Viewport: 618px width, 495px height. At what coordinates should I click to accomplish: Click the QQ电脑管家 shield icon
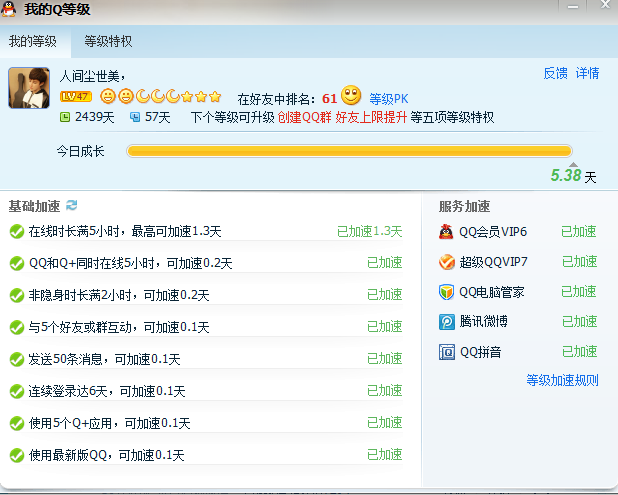click(x=447, y=292)
